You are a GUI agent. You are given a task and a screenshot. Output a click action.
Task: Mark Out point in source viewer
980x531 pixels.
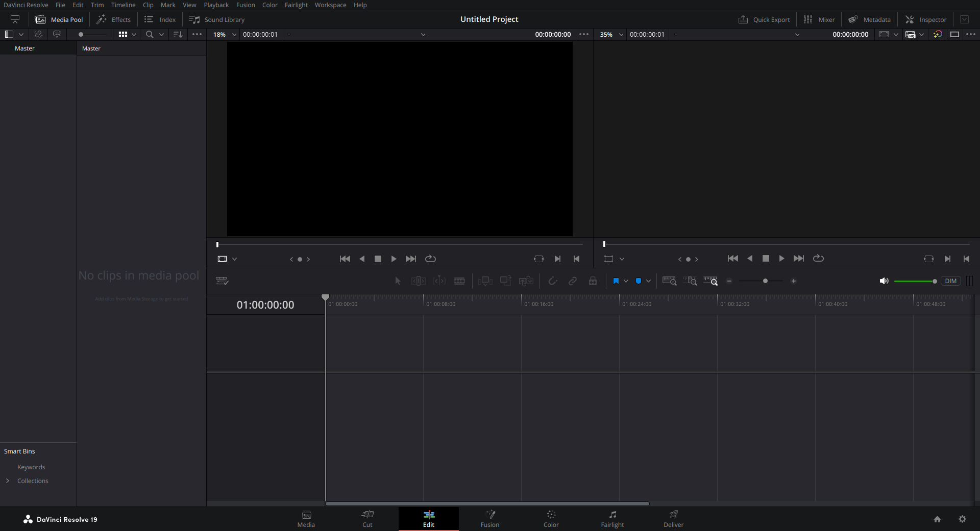tap(576, 259)
